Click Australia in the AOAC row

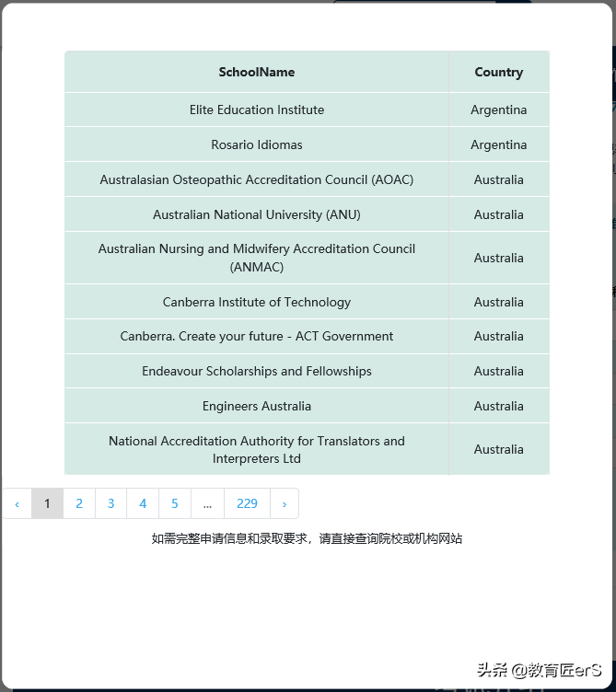[499, 179]
